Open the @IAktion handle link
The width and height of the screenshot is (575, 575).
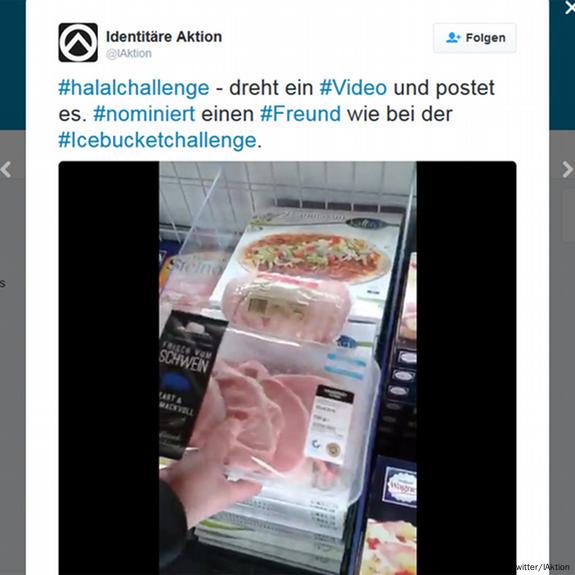(128, 54)
